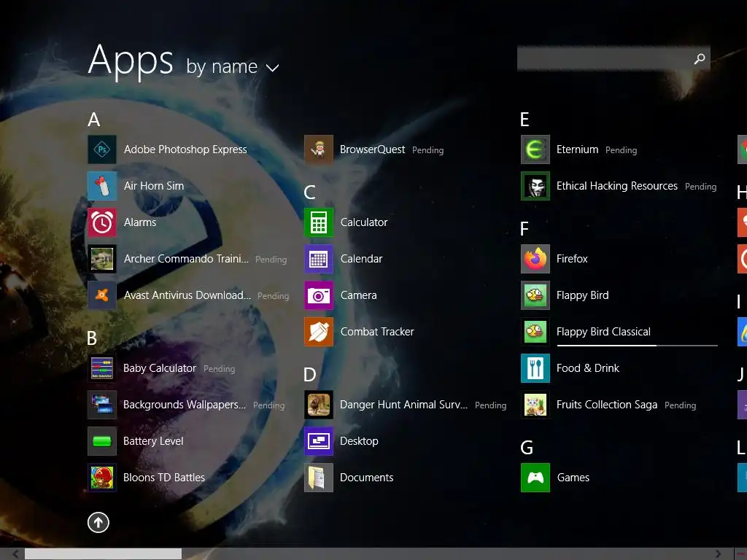The height and width of the screenshot is (560, 747).
Task: Open the BrowserQuest game icon
Action: [319, 149]
